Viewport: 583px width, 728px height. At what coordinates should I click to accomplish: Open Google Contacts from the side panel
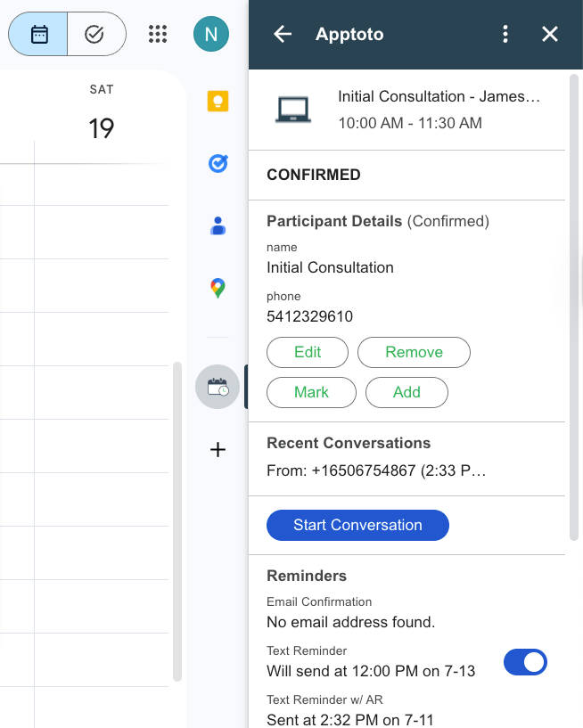(x=218, y=225)
